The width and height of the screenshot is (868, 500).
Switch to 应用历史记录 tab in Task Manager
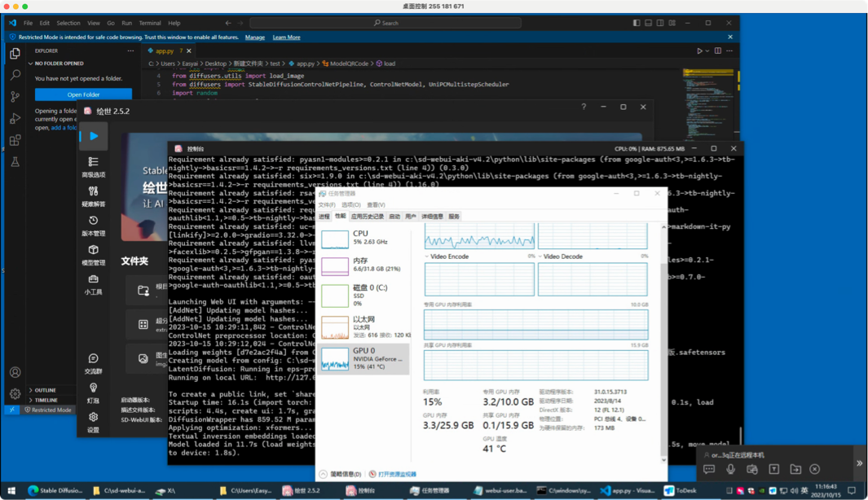367,217
